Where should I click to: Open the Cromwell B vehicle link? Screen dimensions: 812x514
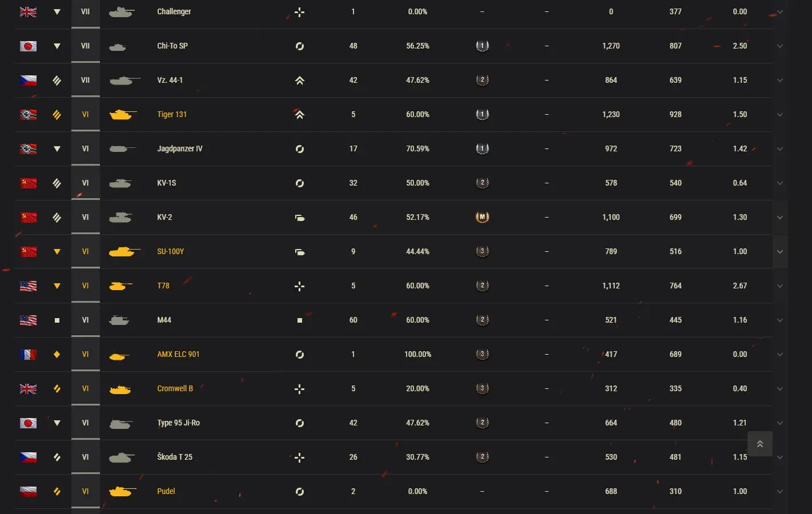175,388
